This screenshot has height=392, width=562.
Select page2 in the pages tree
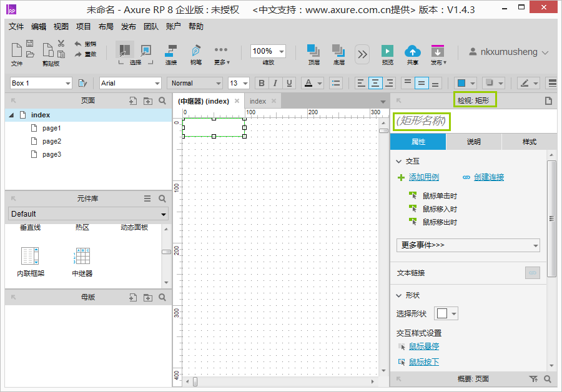[x=52, y=141]
